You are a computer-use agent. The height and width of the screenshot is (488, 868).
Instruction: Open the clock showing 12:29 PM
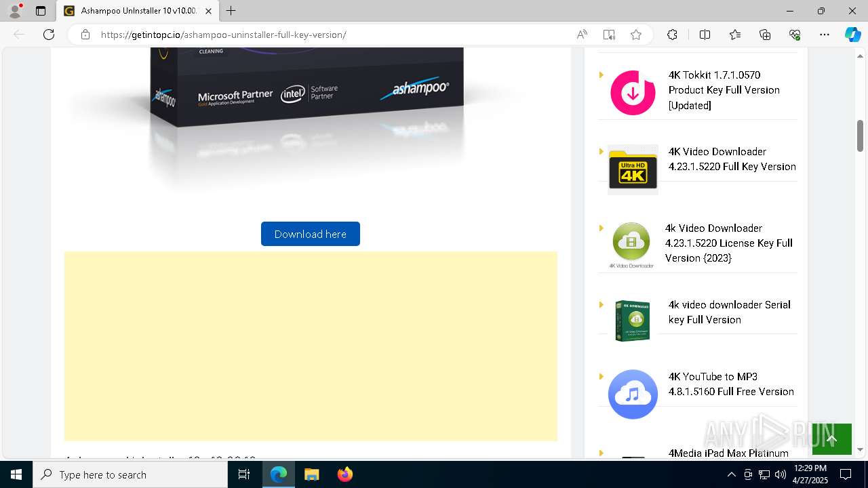coord(810,474)
